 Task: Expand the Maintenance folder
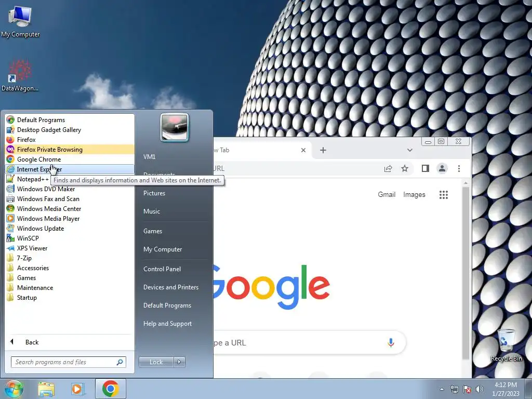click(70, 287)
